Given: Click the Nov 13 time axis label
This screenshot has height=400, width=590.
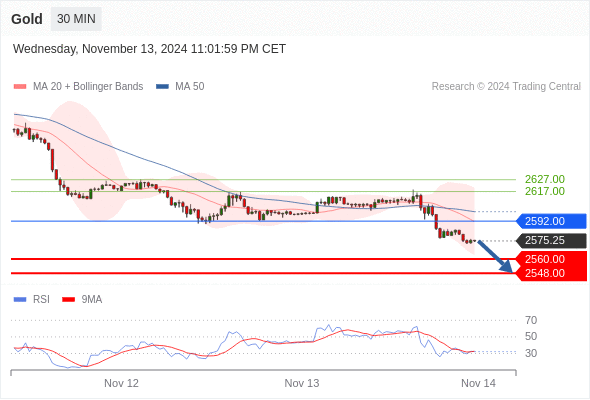Looking at the screenshot, I should point(302,383).
